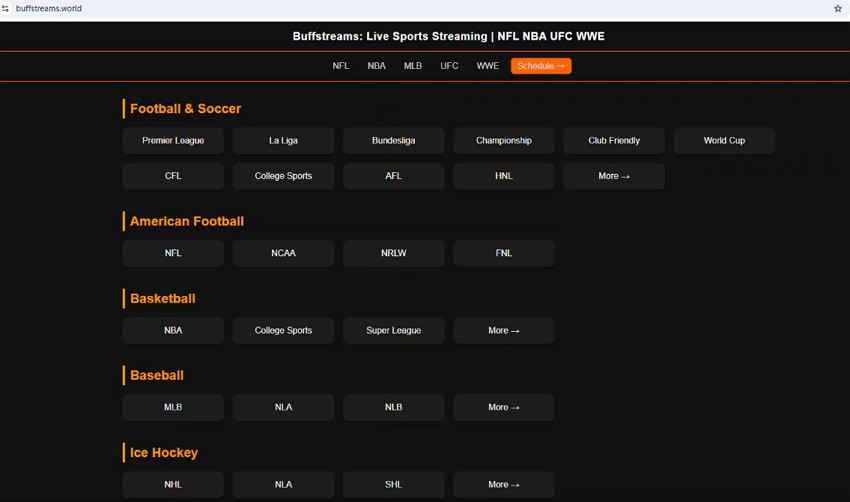The width and height of the screenshot is (850, 502).
Task: Select AFL streams
Action: 394,176
